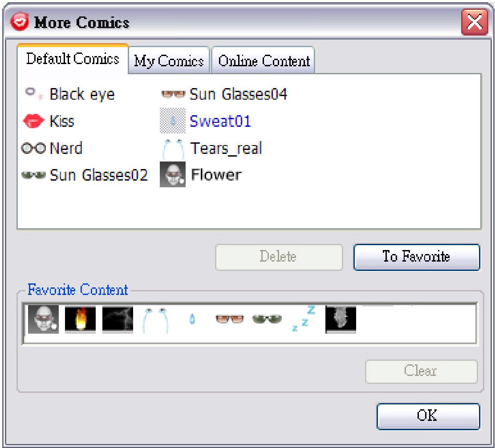Select the Tears_real icon
Viewport: 495px width, 448px height.
click(173, 149)
